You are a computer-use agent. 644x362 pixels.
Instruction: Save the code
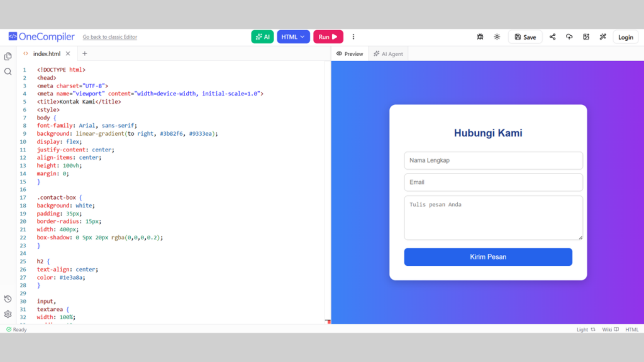pos(525,37)
